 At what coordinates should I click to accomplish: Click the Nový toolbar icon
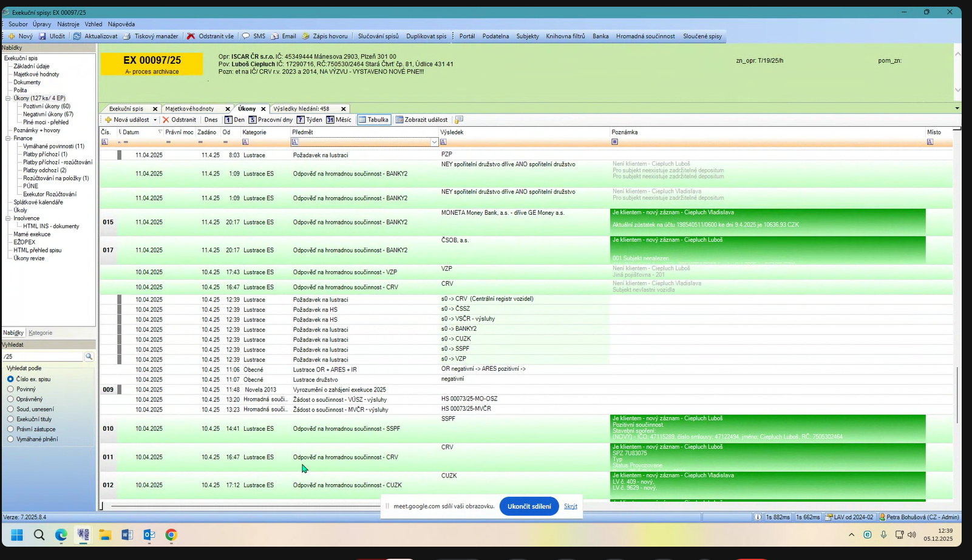coord(12,36)
